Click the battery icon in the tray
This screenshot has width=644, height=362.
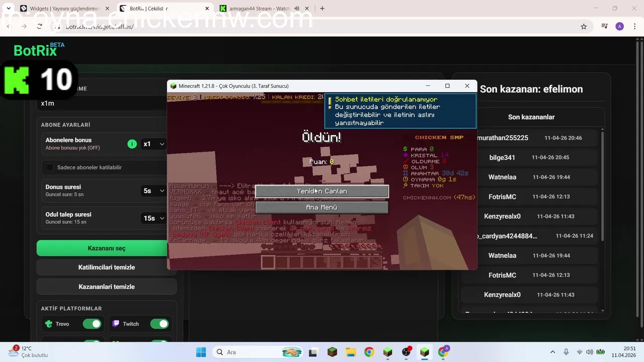coord(600,352)
